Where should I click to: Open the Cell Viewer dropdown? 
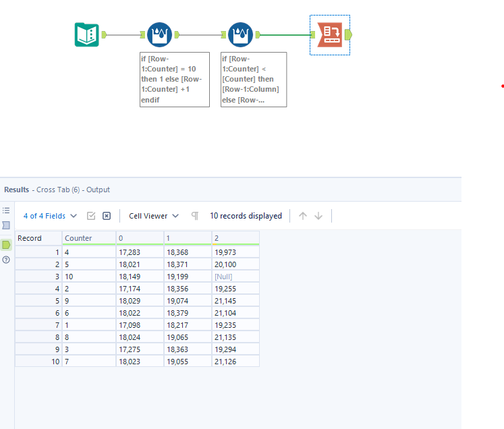154,216
